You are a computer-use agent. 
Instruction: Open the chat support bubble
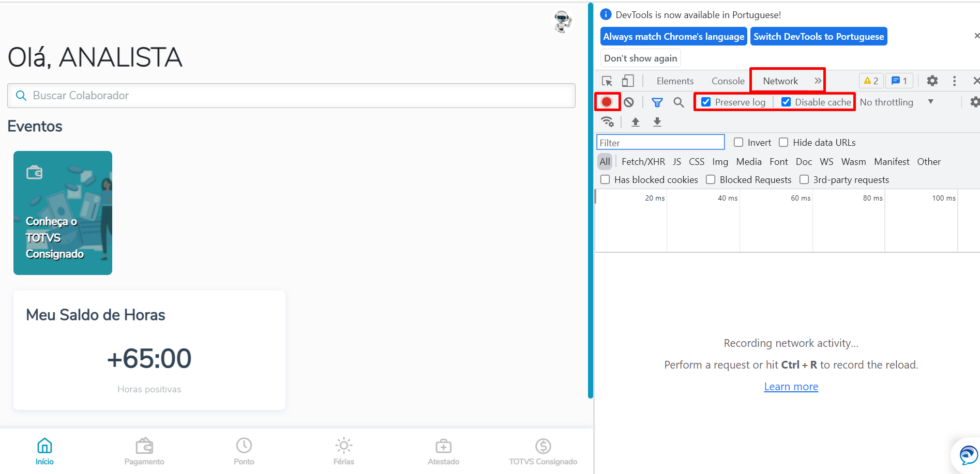[968, 455]
